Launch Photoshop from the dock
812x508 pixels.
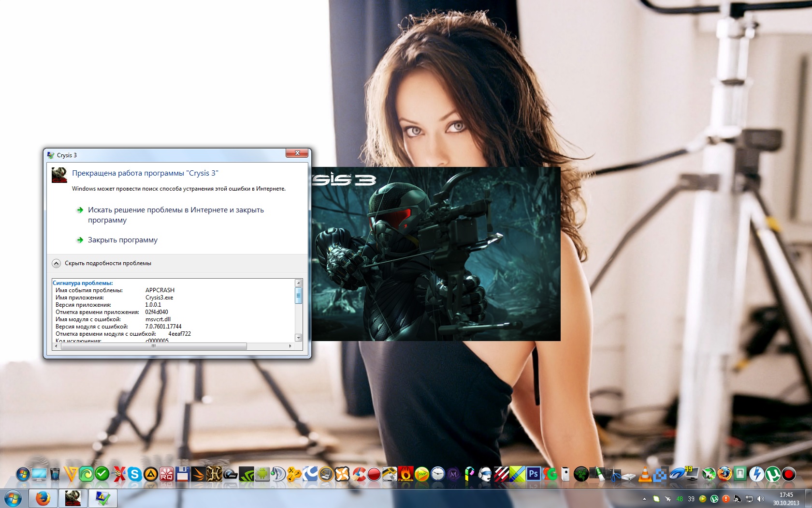[x=534, y=474]
